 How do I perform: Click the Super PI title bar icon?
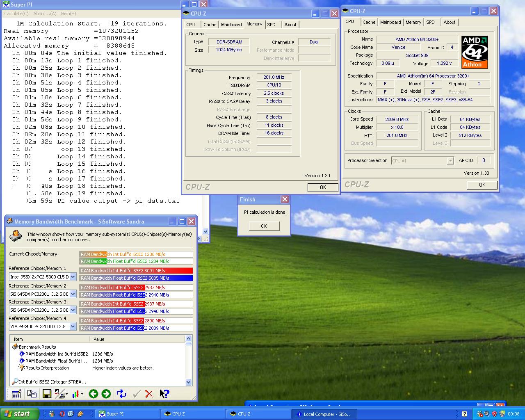click(x=6, y=5)
